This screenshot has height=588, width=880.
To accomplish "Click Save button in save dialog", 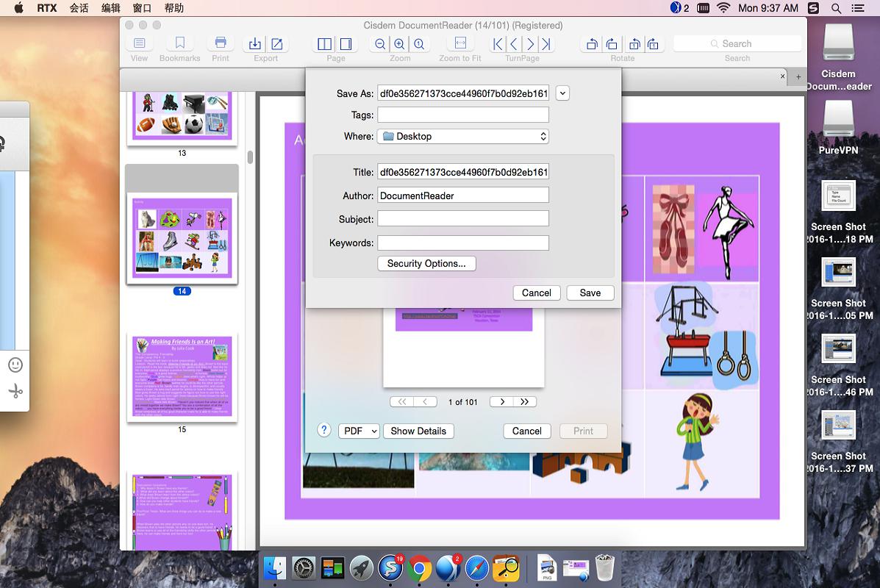I will click(x=590, y=293).
